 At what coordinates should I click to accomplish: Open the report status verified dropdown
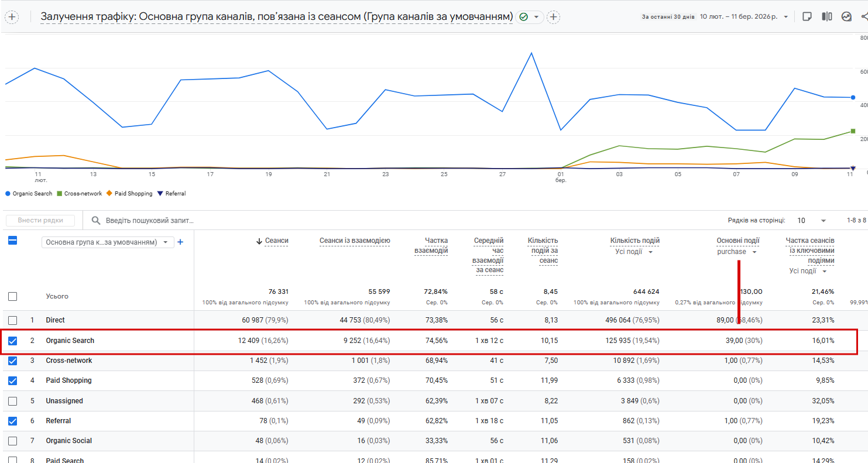[x=529, y=17]
